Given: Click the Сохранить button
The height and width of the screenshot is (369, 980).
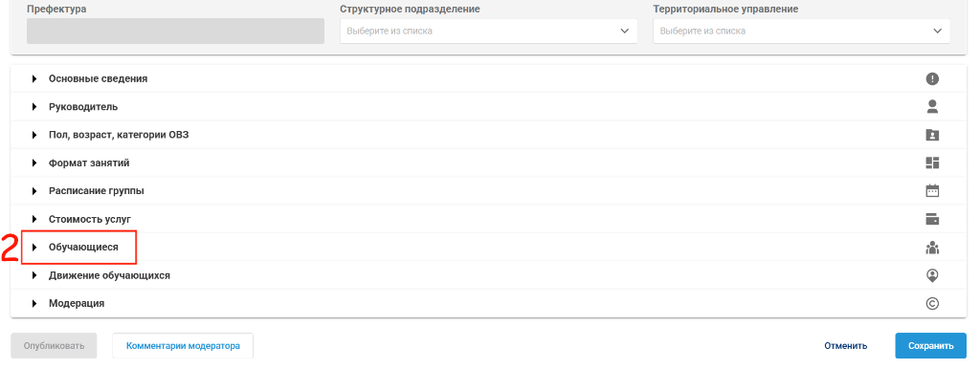Looking at the screenshot, I should point(930,346).
